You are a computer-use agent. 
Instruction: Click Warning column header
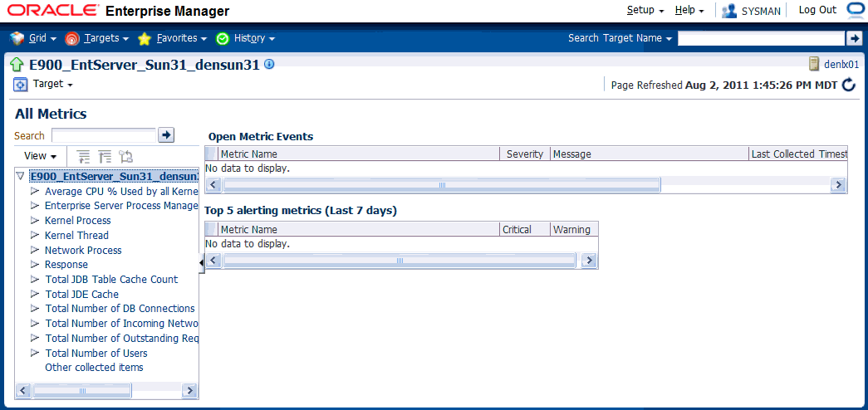click(574, 229)
